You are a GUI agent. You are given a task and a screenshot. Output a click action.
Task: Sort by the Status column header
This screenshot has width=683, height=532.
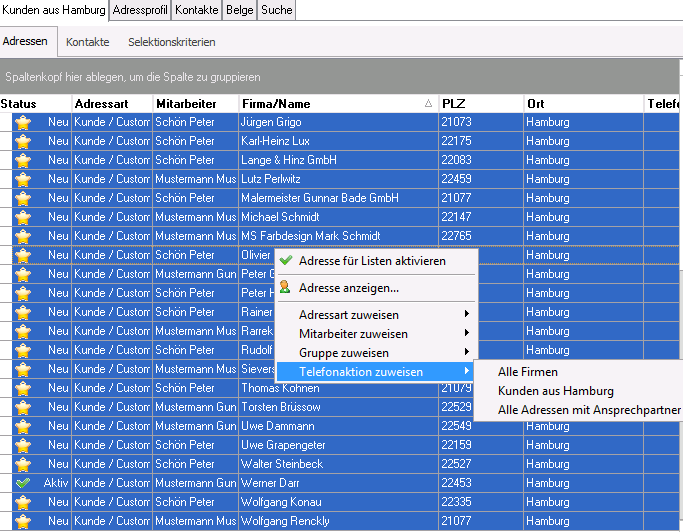(36, 104)
